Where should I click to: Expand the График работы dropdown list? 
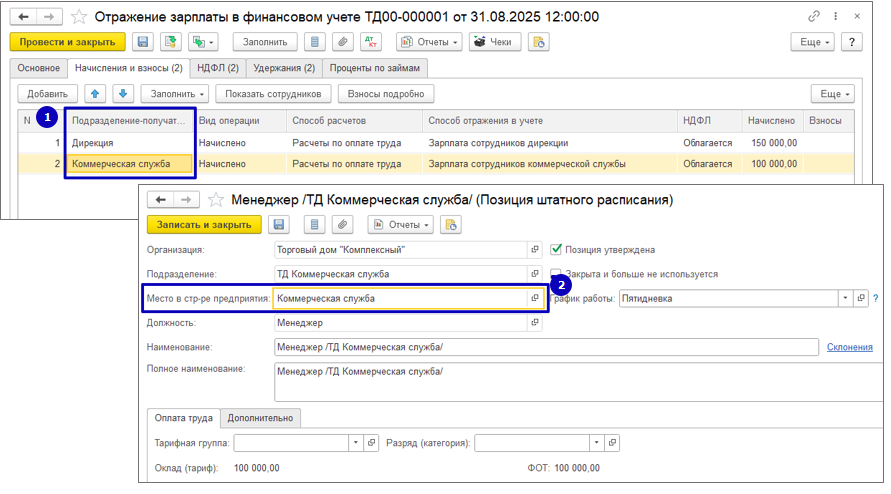845,298
